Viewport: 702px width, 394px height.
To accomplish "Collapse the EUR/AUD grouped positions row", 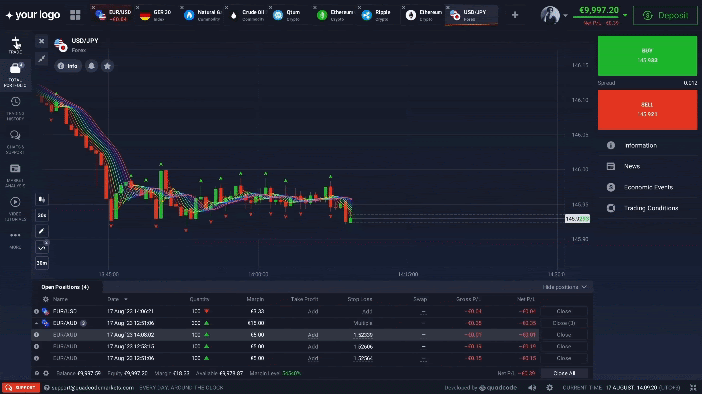I will click(x=36, y=323).
